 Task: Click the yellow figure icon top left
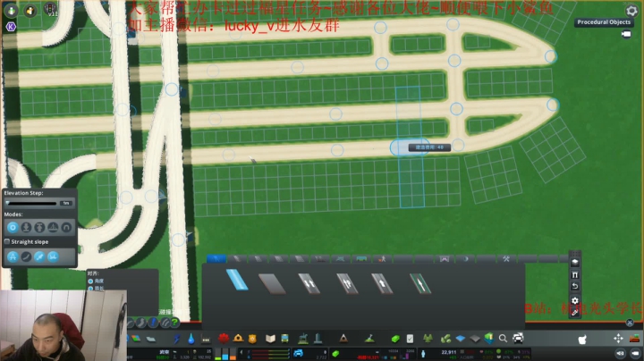[x=30, y=11]
